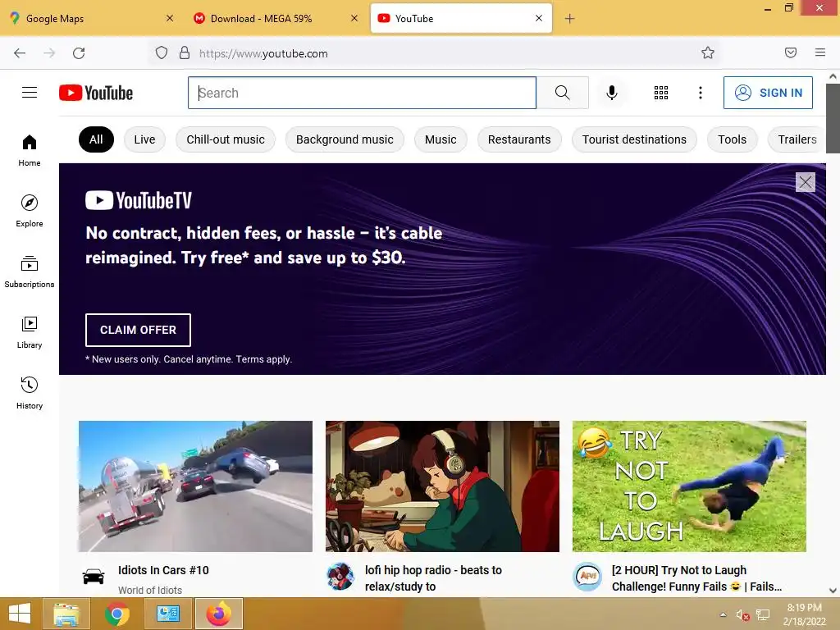Image resolution: width=840 pixels, height=630 pixels.
Task: Open the YouTube hamburger guide menu
Action: click(x=30, y=93)
